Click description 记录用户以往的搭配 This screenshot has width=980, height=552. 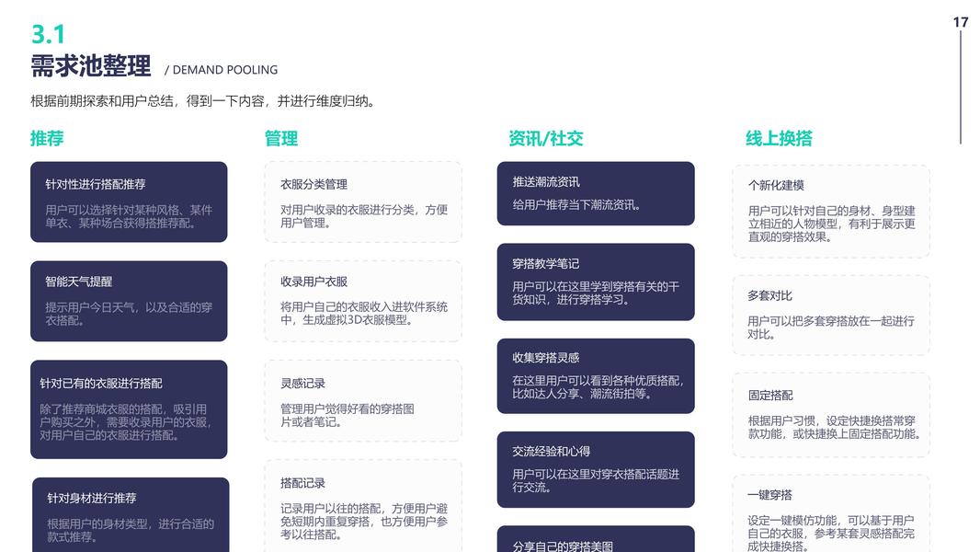[x=364, y=522]
